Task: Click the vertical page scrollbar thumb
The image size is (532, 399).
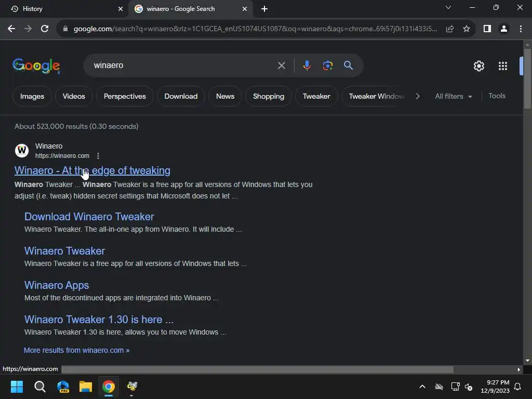Action: pyautogui.click(x=527, y=79)
